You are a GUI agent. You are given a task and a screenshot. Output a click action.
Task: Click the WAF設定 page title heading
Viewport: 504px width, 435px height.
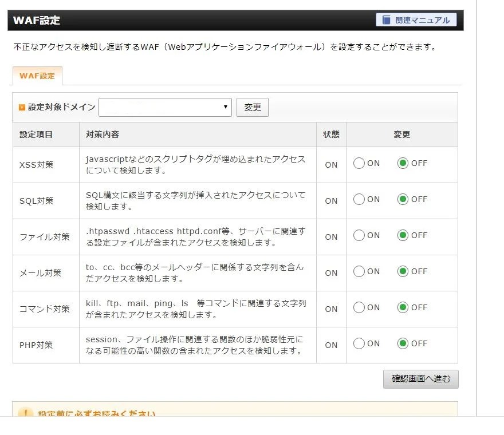36,20
